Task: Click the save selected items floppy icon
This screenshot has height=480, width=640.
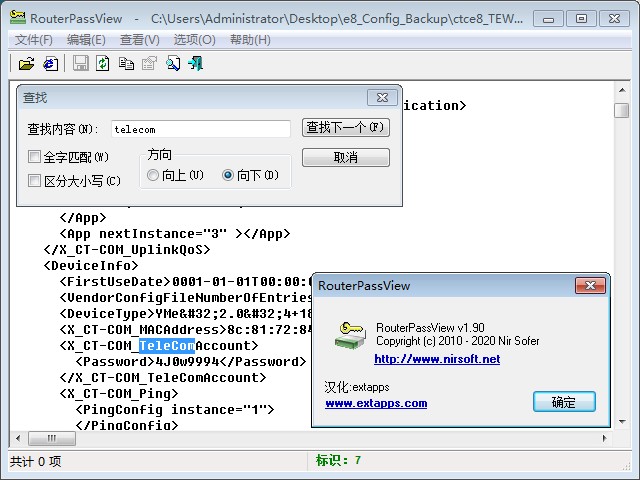Action: 80,64
